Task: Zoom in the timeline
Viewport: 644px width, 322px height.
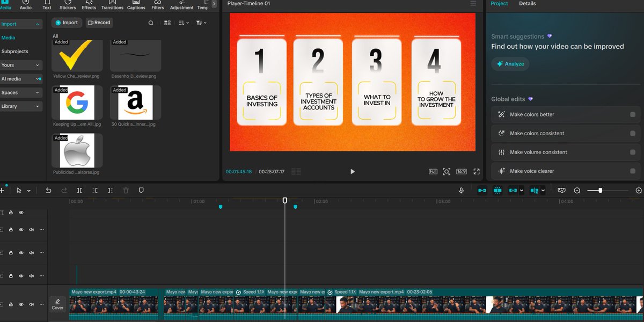Action: [x=639, y=191]
